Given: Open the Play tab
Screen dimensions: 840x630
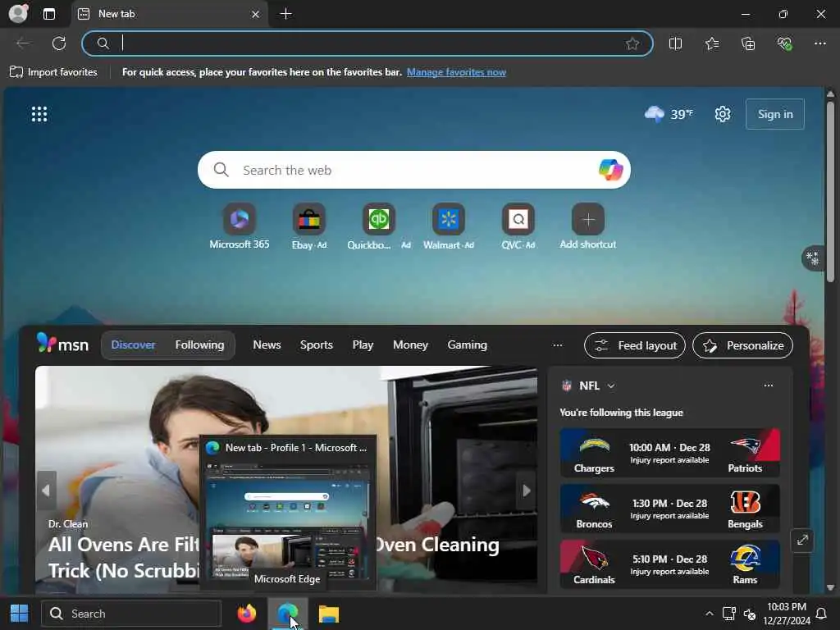Looking at the screenshot, I should coord(363,345).
